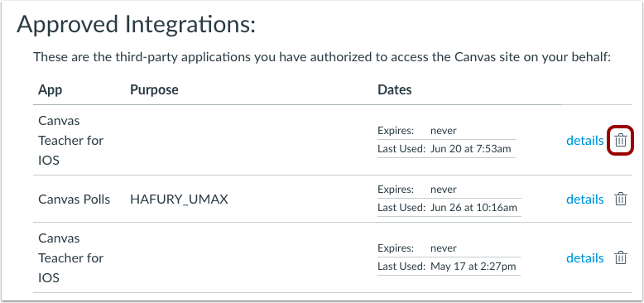
Task: Delete the Canvas Polls integration
Action: pyautogui.click(x=621, y=200)
